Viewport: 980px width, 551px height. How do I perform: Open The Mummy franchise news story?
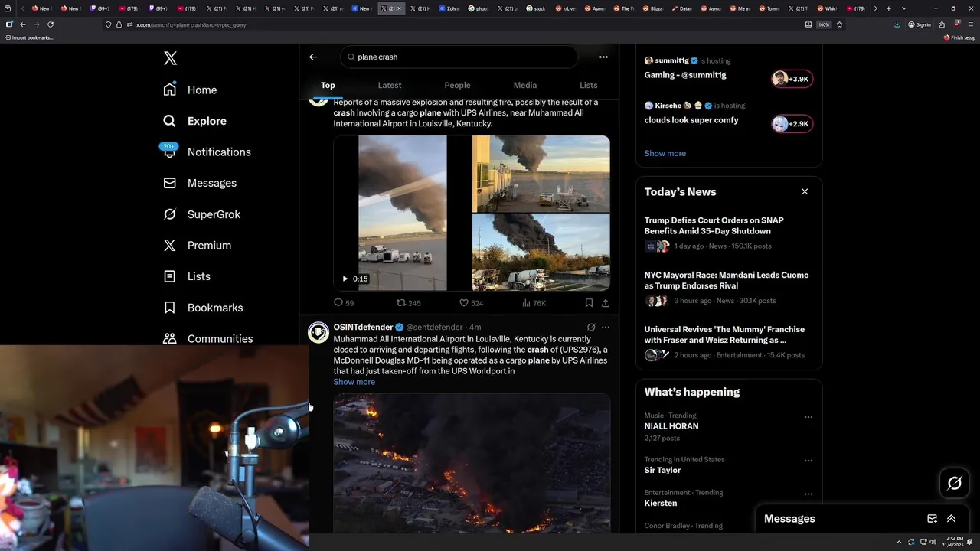(724, 334)
